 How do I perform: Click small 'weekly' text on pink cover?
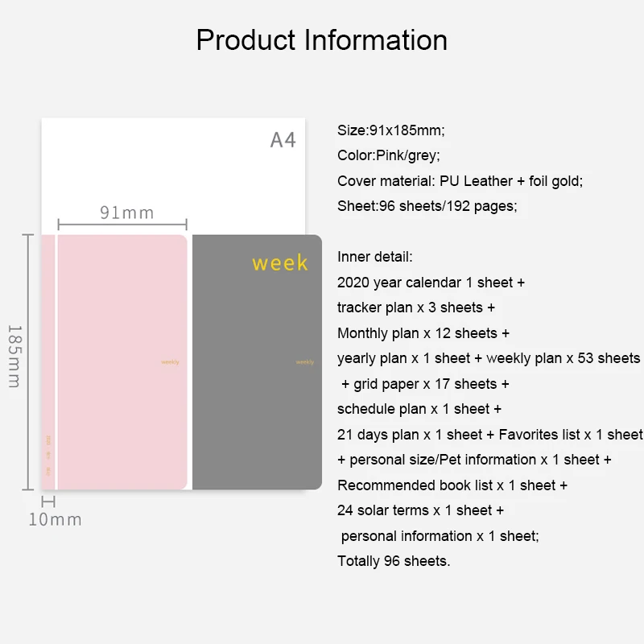click(x=170, y=361)
